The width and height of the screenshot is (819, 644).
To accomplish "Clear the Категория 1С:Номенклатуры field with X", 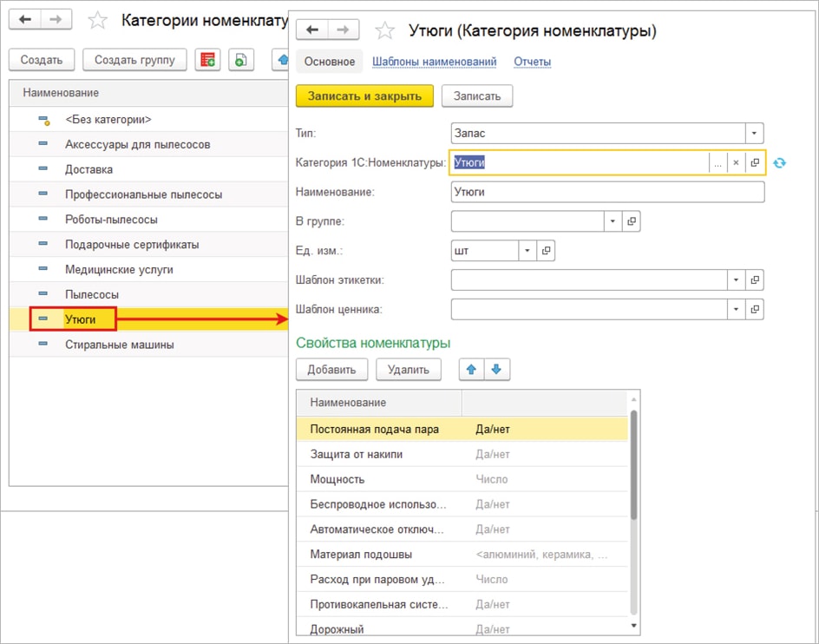I will [736, 163].
